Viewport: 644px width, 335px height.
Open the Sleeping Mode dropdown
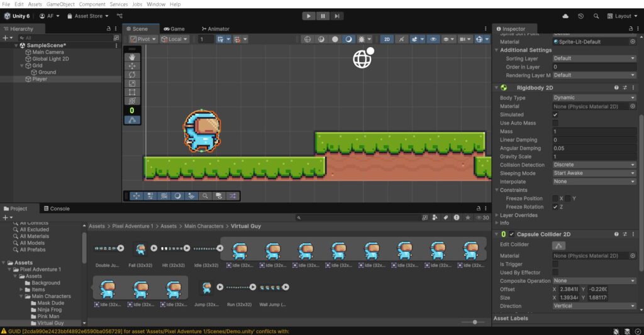point(594,173)
